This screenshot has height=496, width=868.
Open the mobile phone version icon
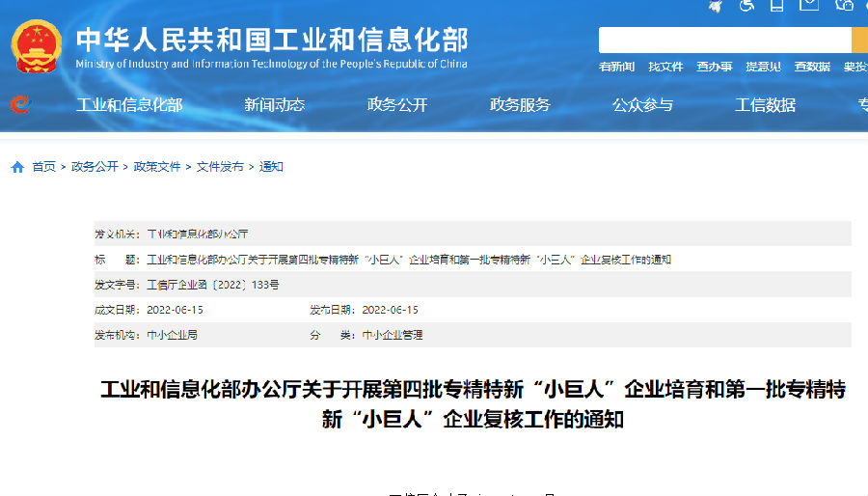click(x=776, y=6)
